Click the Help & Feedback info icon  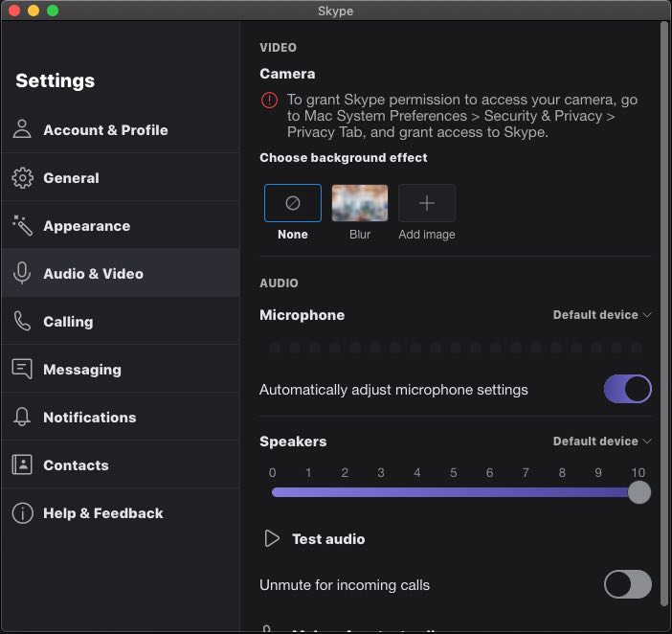point(22,513)
